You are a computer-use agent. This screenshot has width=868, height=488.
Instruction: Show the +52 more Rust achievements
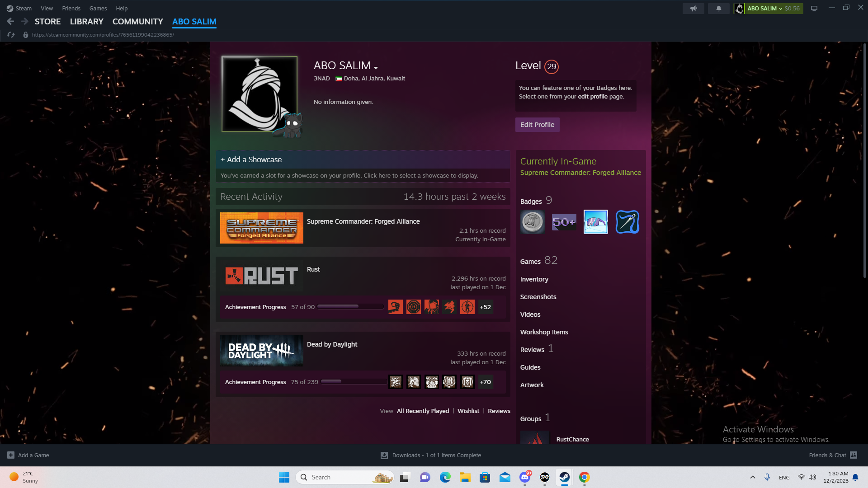tap(486, 307)
